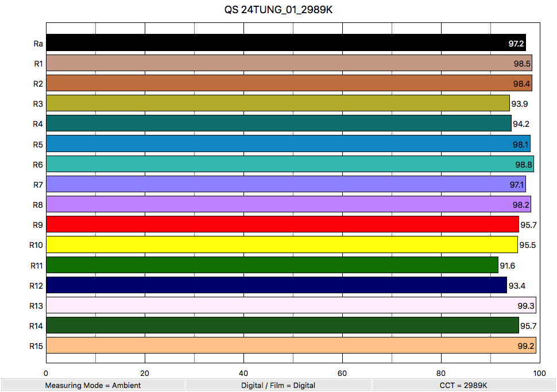This screenshot has height=392, width=557.
Task: Click the R5 row label
Action: click(x=38, y=145)
